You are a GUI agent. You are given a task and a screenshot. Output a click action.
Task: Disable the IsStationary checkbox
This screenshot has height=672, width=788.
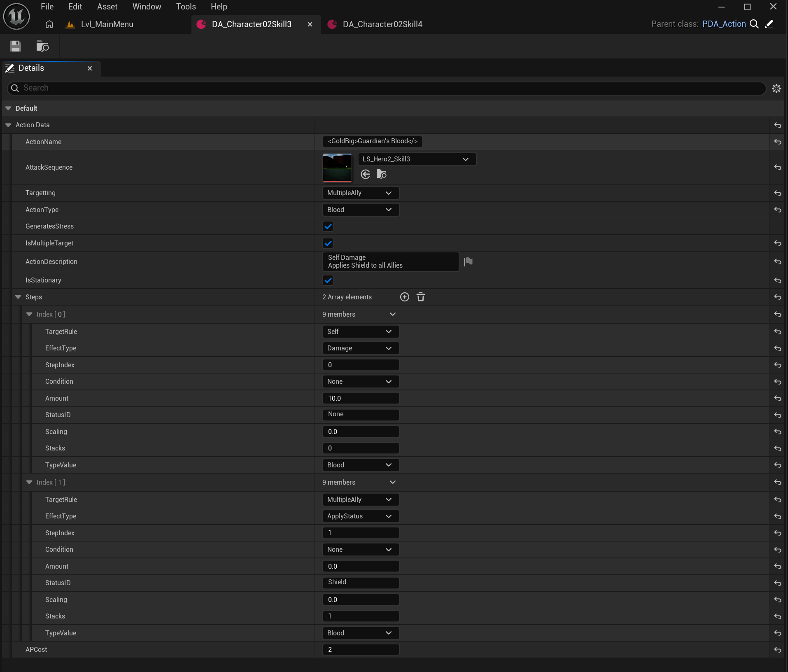(328, 280)
